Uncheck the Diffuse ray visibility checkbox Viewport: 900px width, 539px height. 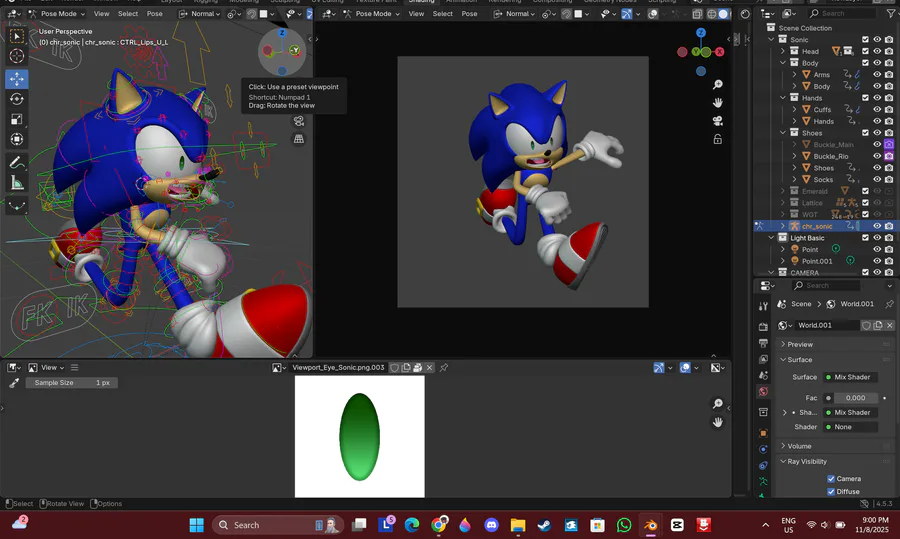pyautogui.click(x=831, y=491)
